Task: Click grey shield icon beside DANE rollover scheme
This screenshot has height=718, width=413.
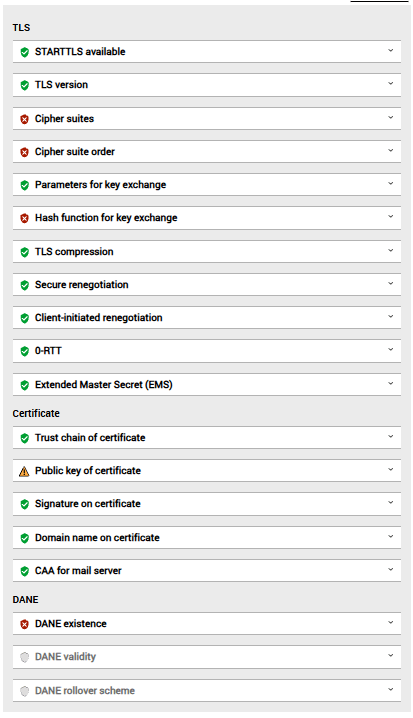Action: (25, 691)
